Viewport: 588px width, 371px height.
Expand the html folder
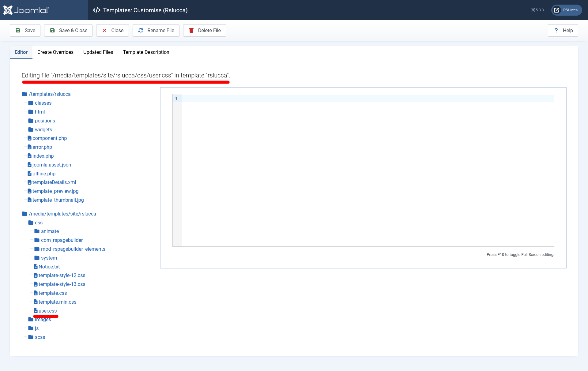pos(40,112)
